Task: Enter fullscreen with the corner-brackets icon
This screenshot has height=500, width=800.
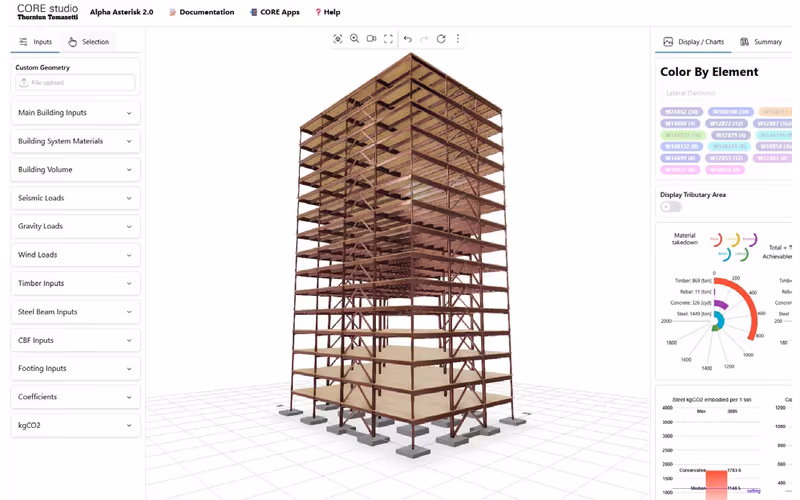Action: [x=388, y=39]
